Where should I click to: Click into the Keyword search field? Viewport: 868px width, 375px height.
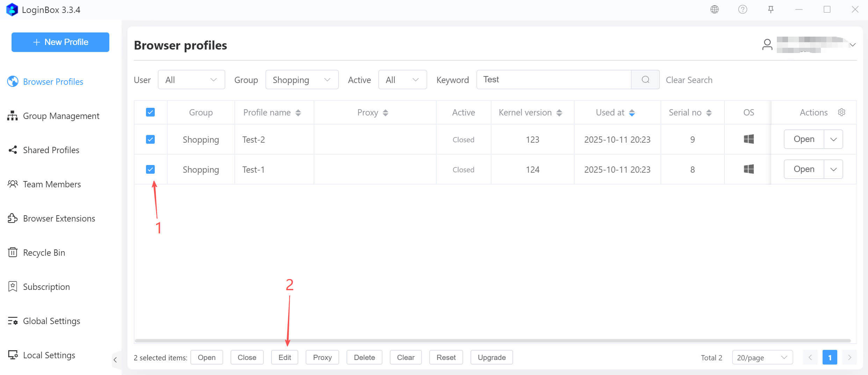click(x=554, y=80)
